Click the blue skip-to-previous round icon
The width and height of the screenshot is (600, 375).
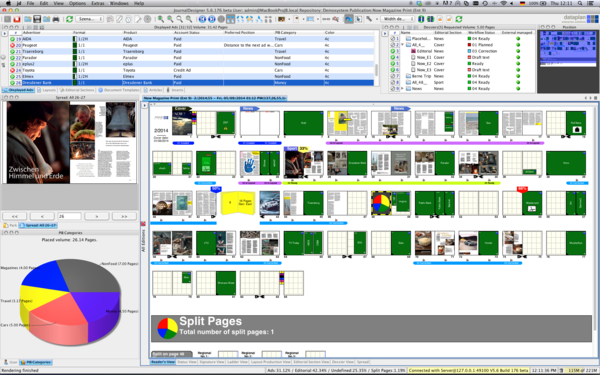point(202,19)
